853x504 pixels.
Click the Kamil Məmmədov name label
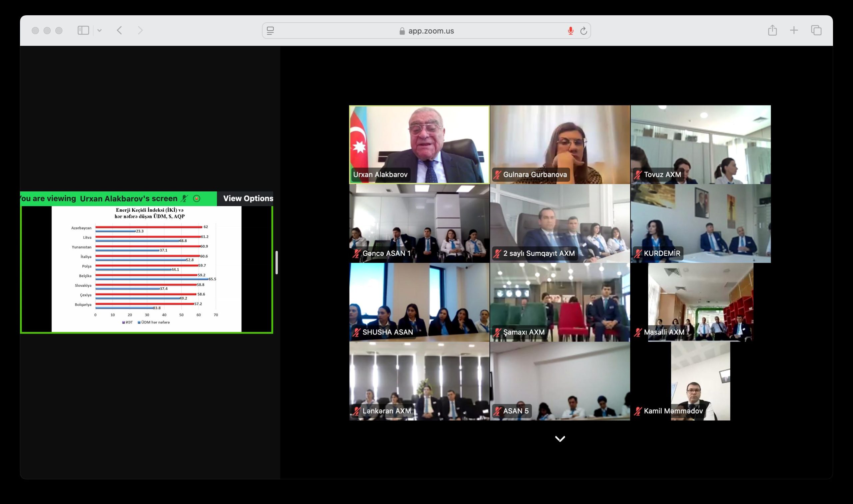[673, 411]
